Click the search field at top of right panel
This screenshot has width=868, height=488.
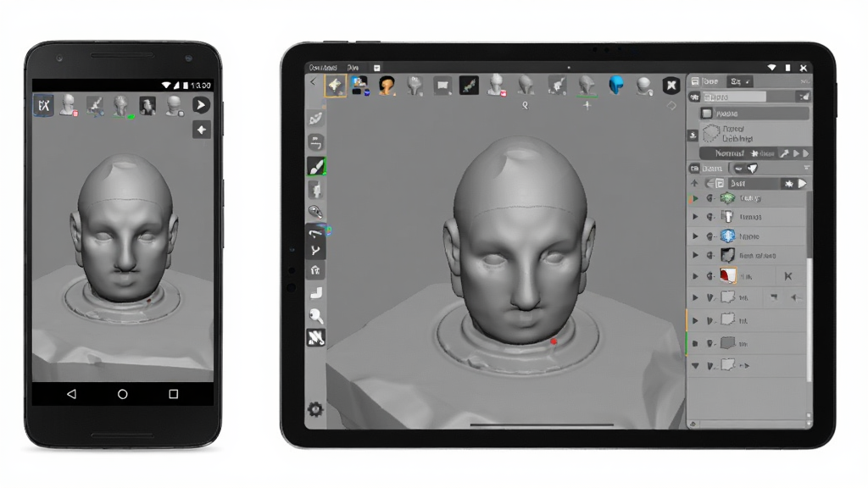pos(734,97)
